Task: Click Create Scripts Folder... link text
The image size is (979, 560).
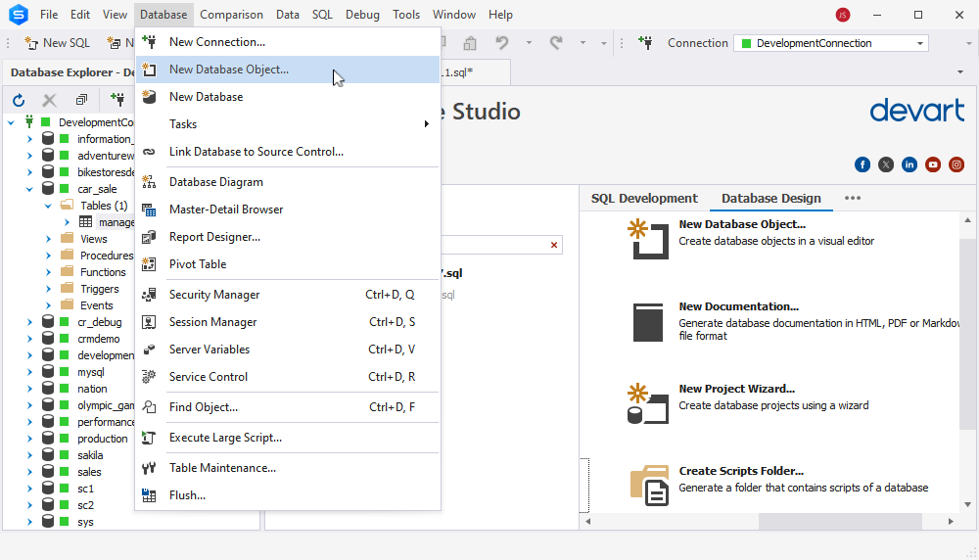Action: tap(741, 471)
